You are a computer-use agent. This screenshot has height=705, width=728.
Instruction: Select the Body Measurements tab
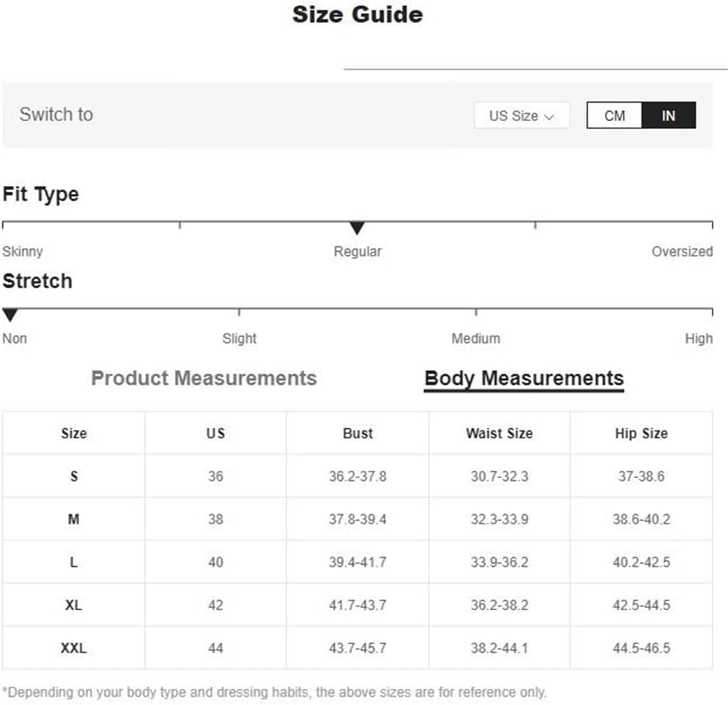coord(524,379)
